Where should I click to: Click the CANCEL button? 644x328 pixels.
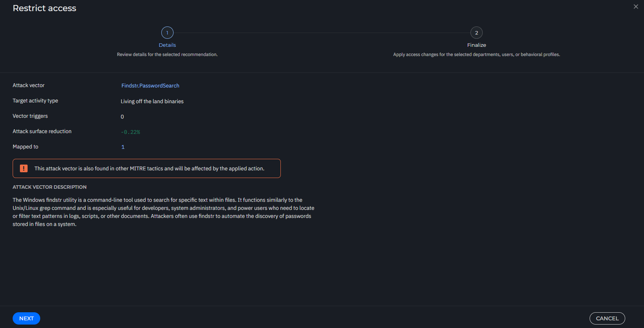607,318
